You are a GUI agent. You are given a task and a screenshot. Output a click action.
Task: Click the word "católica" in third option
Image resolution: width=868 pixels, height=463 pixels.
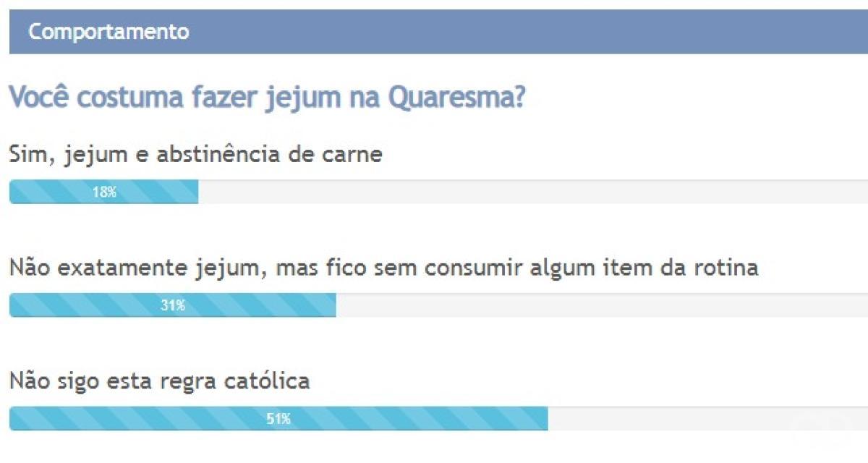click(273, 381)
